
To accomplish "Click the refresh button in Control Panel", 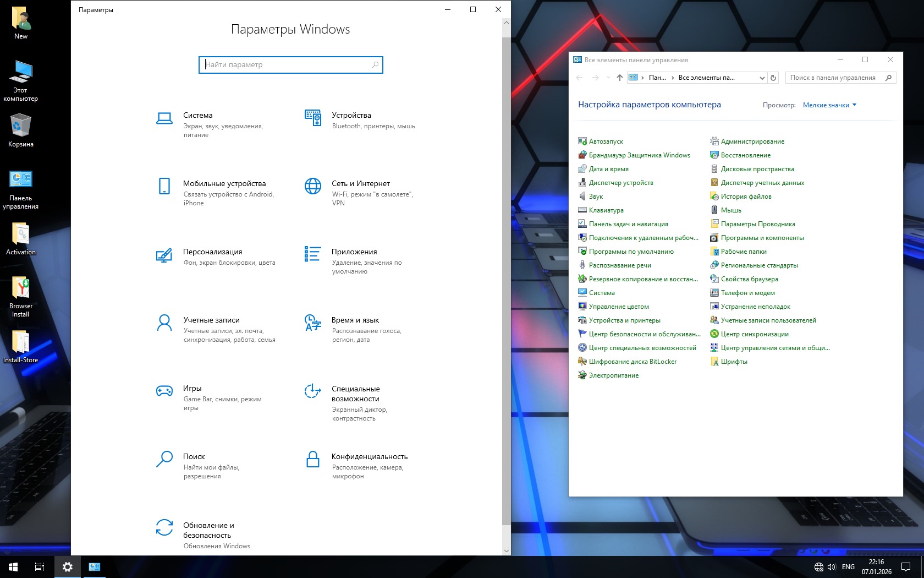I will tap(773, 78).
